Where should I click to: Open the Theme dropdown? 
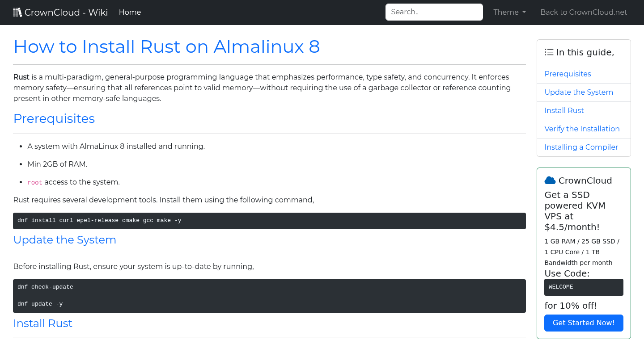(x=509, y=12)
